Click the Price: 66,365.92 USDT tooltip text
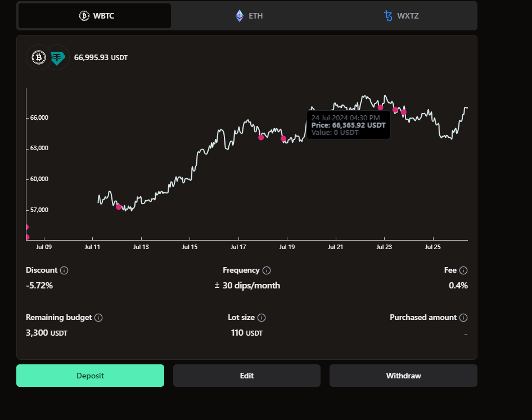Viewport: 532px width, 420px height. click(x=349, y=125)
